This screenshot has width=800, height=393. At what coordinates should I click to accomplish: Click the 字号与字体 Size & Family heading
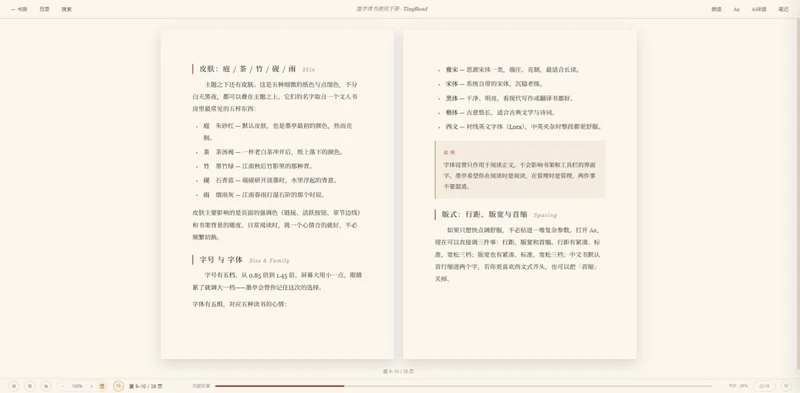241,260
